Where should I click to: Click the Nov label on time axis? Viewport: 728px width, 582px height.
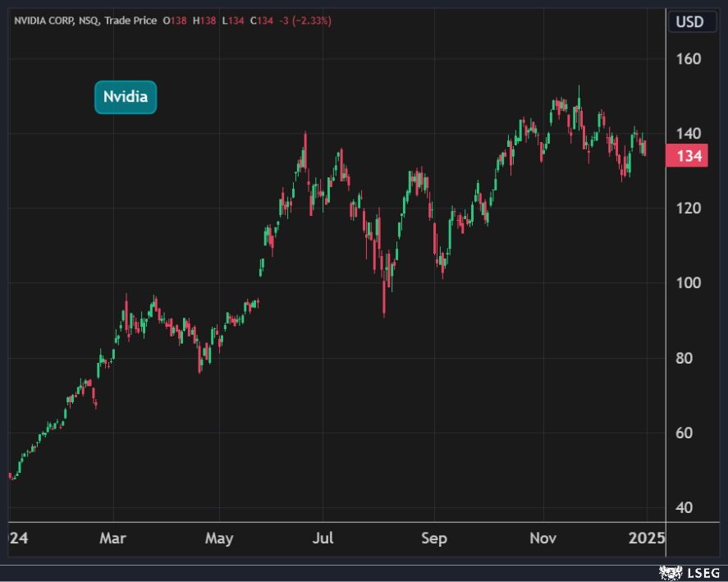tap(543, 538)
